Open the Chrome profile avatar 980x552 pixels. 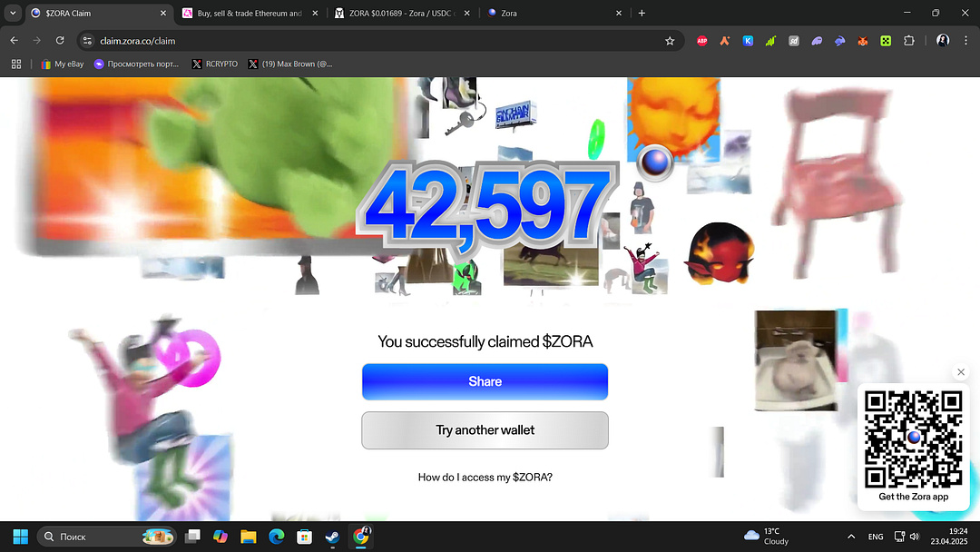(943, 41)
